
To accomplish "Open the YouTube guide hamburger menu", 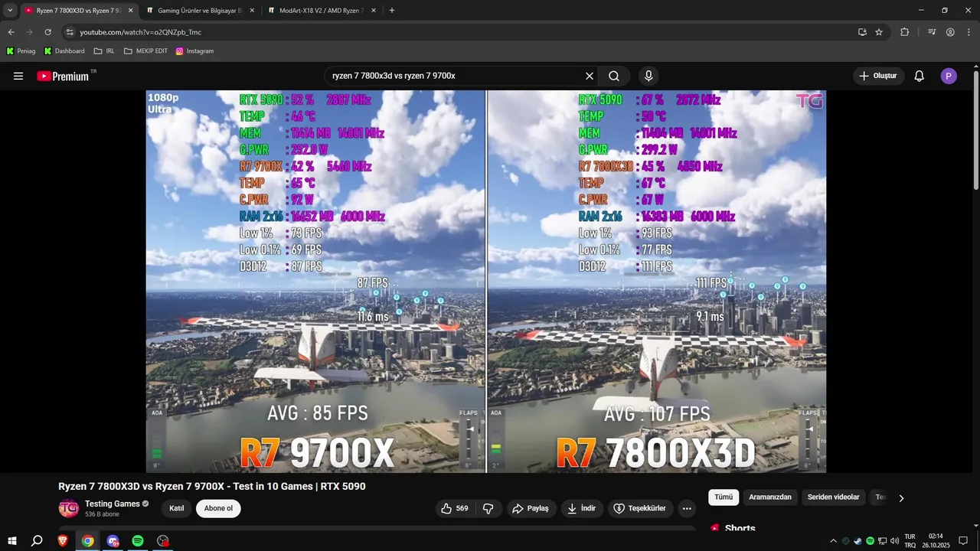I will (x=18, y=76).
